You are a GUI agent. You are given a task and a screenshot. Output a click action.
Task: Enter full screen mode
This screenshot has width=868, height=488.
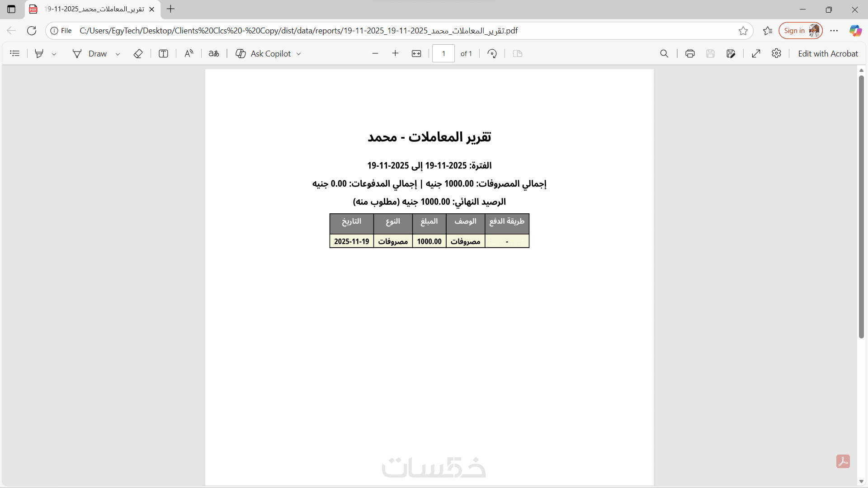pos(756,54)
